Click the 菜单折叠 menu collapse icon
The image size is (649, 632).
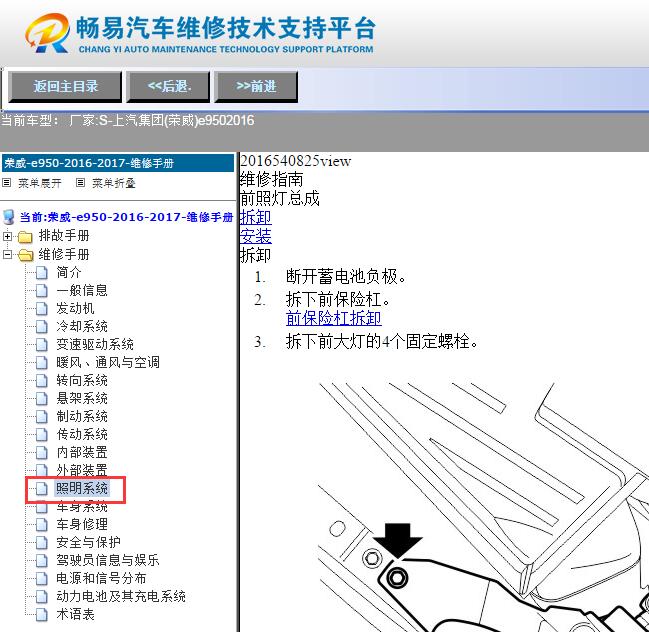tap(80, 183)
